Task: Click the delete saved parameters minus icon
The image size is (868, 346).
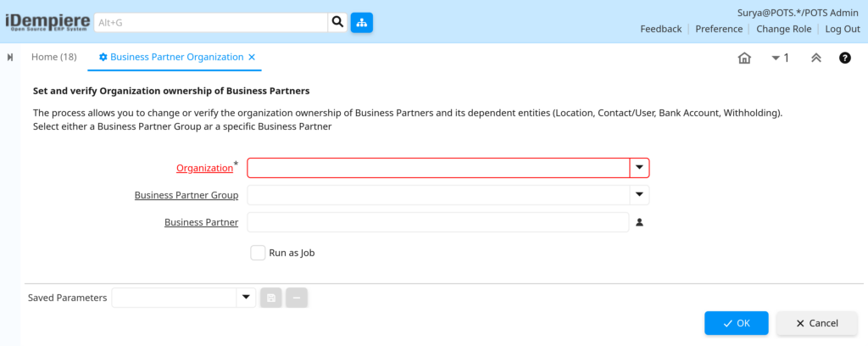Action: pyautogui.click(x=297, y=298)
